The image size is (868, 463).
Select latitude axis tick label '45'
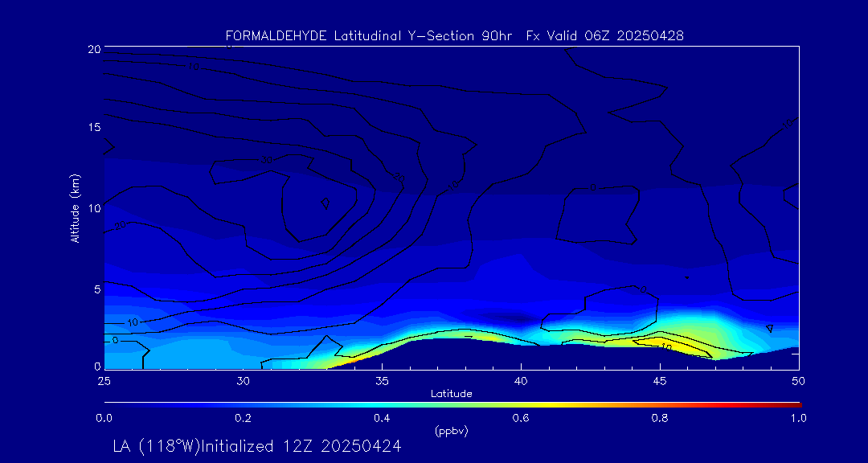(660, 381)
